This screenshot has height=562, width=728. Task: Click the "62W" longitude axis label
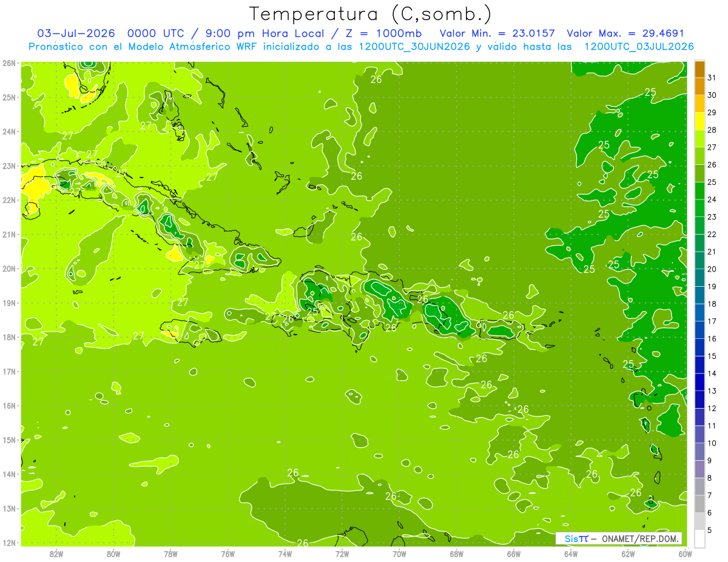pyautogui.click(x=628, y=554)
